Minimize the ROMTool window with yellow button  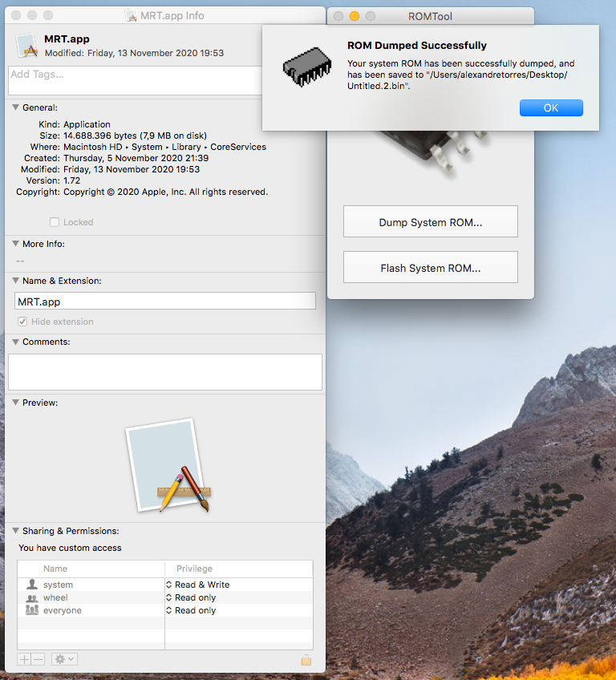click(355, 16)
